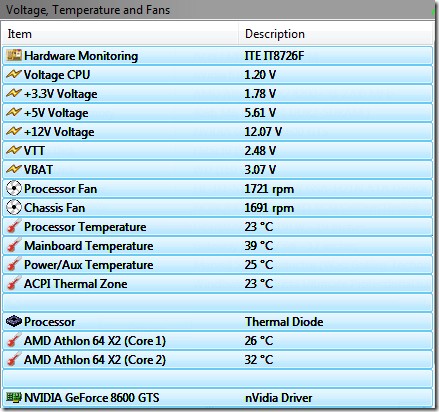439x412 pixels.
Task: Select the AMD Athlon 64 X2 (Core 1) label
Action: coord(95,341)
